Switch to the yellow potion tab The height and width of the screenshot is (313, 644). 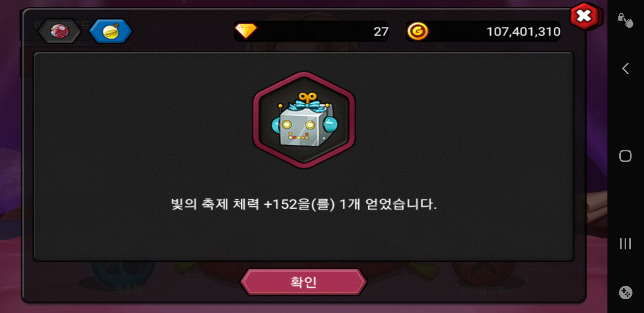click(x=111, y=31)
